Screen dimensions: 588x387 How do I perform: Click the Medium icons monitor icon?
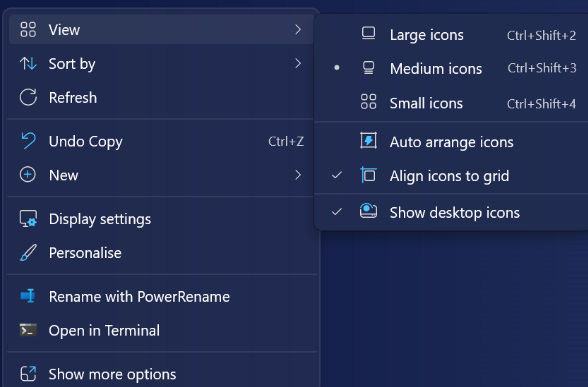pyautogui.click(x=368, y=68)
